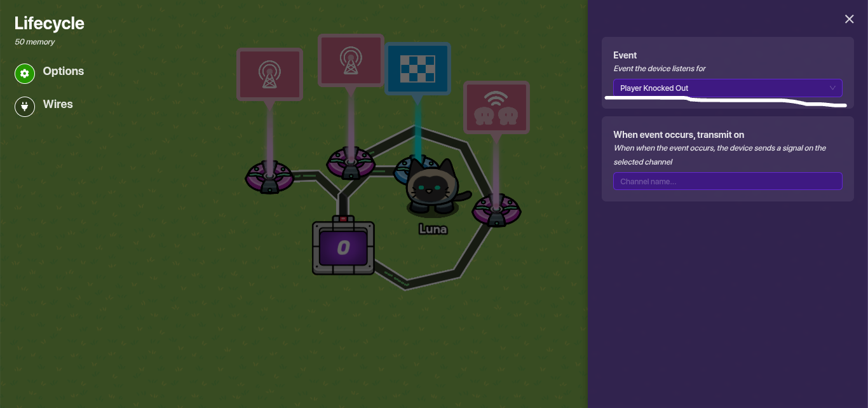868x408 pixels.
Task: Click the chevron arrow in the Event dropdown
Action: (x=832, y=88)
